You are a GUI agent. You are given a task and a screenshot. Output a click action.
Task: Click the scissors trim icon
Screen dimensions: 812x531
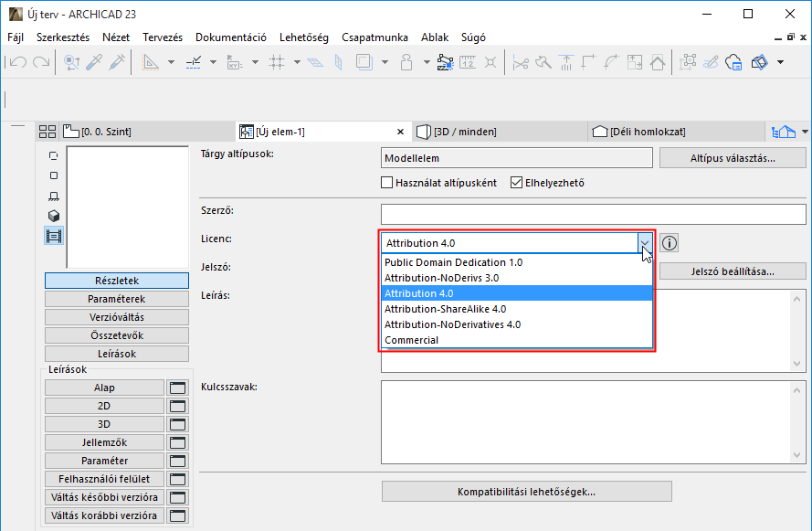tap(521, 62)
